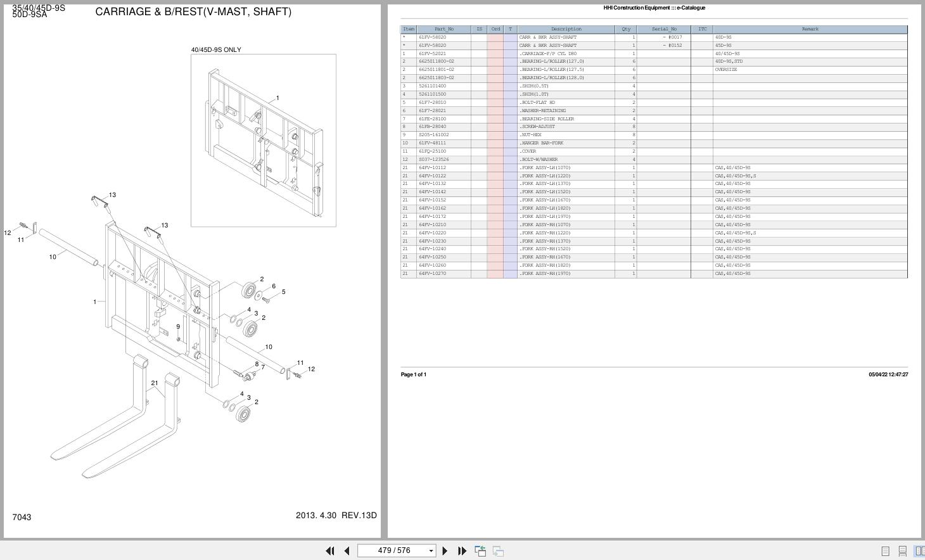Toggle the Ord cell for part 61FV-52021

pyautogui.click(x=495, y=53)
